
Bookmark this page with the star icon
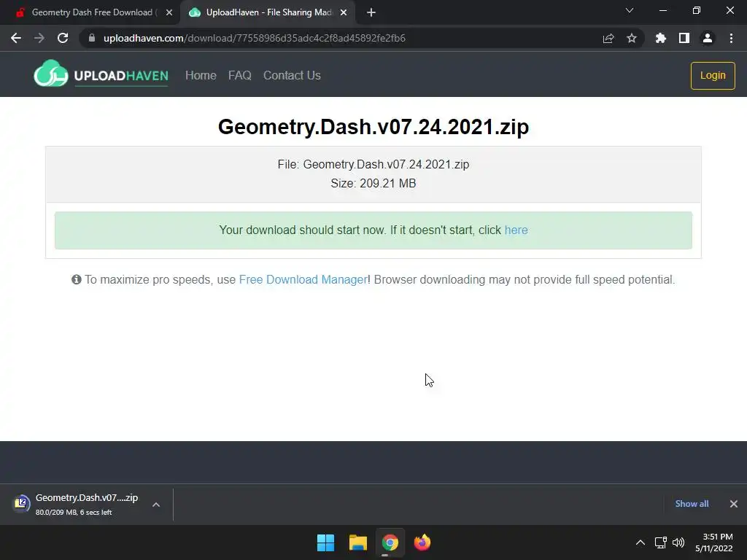(x=632, y=38)
